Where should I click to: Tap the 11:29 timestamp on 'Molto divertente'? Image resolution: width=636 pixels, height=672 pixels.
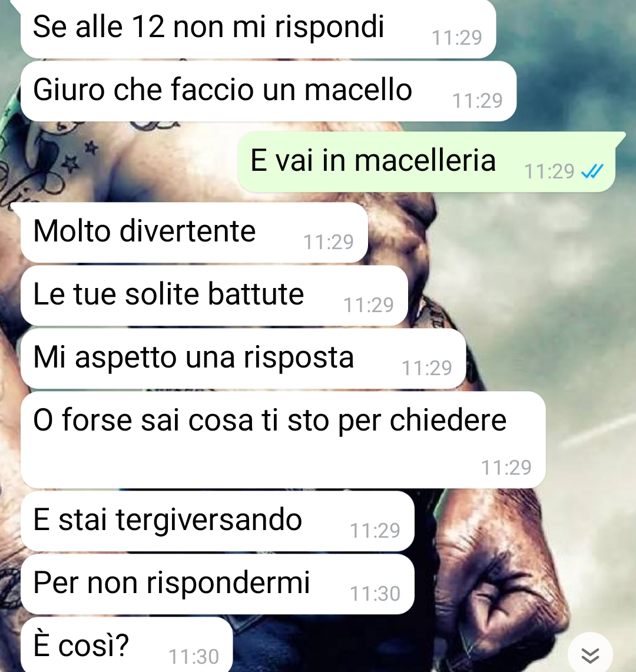pyautogui.click(x=328, y=242)
